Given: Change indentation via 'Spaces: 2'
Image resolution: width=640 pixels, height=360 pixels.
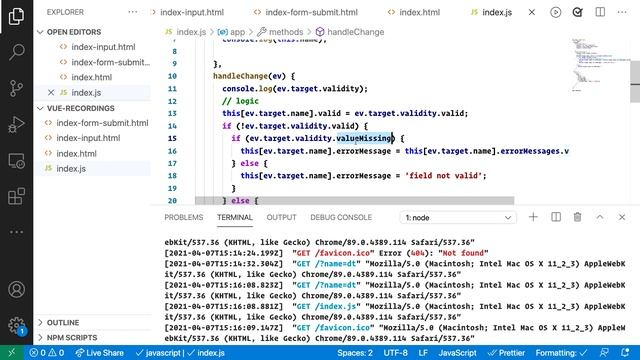Looking at the screenshot, I should point(355,353).
